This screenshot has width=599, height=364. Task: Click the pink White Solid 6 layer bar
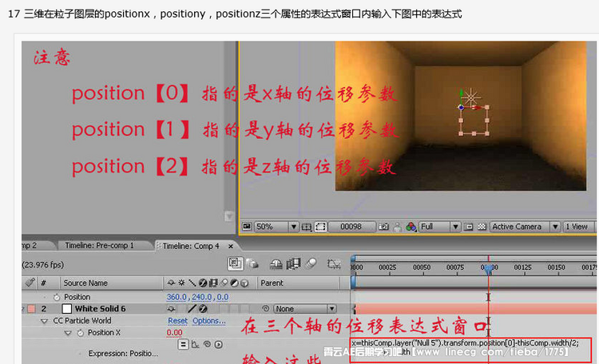click(476, 309)
